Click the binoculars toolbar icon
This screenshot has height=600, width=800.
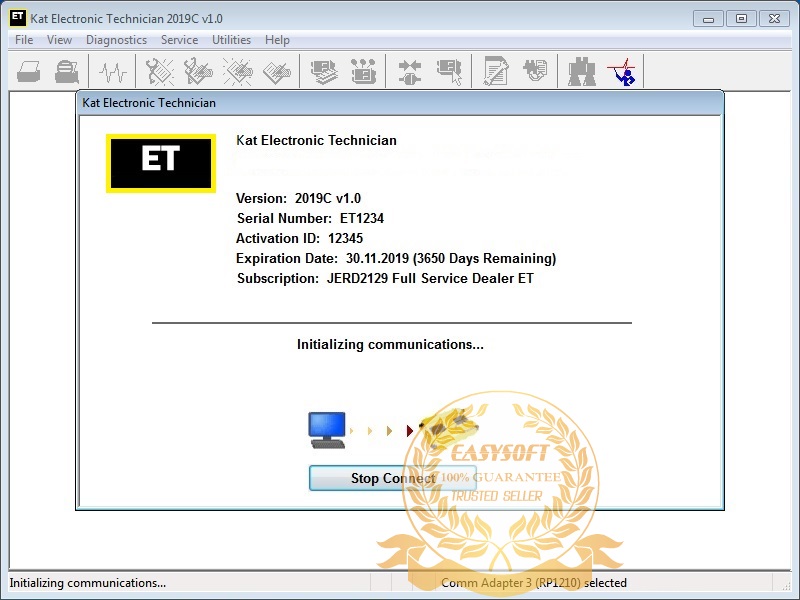[582, 71]
